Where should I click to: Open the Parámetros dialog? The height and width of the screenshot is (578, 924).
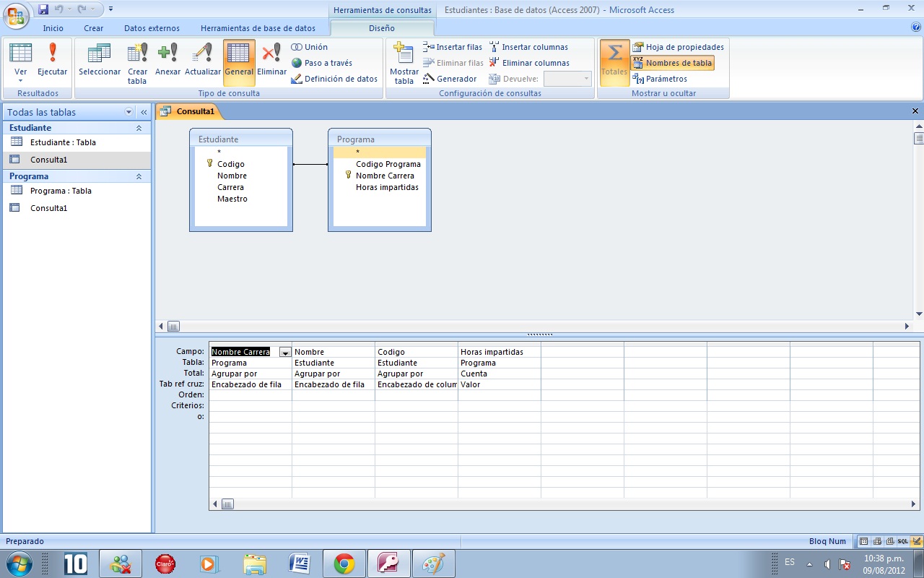point(660,79)
